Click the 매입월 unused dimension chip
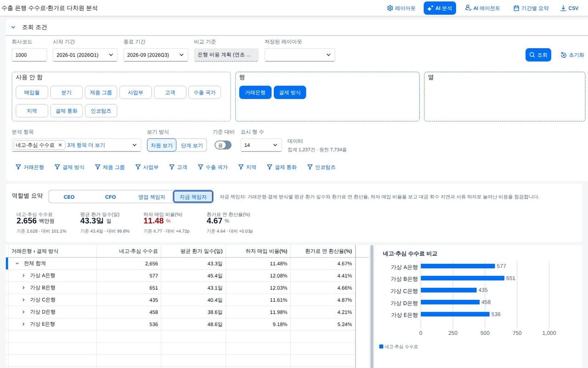The height and width of the screenshot is (368, 588). pos(32,92)
